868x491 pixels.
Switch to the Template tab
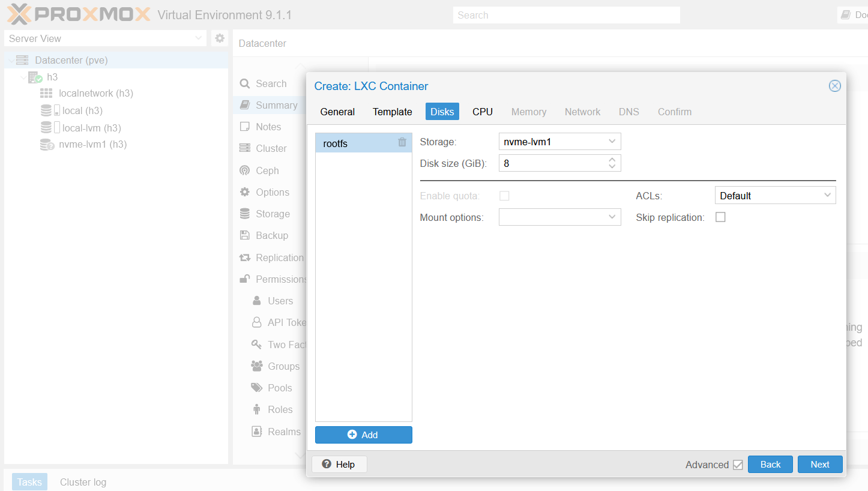tap(392, 112)
